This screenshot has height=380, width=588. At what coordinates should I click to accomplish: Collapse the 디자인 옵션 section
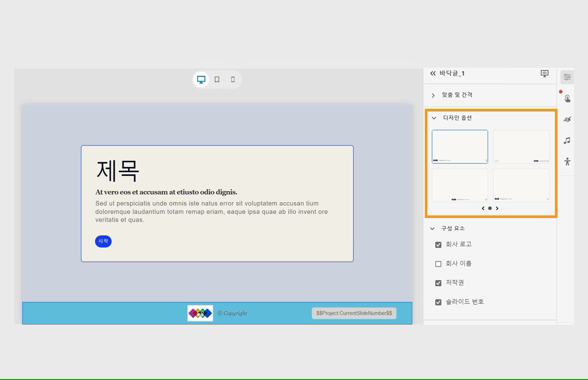[x=433, y=118]
